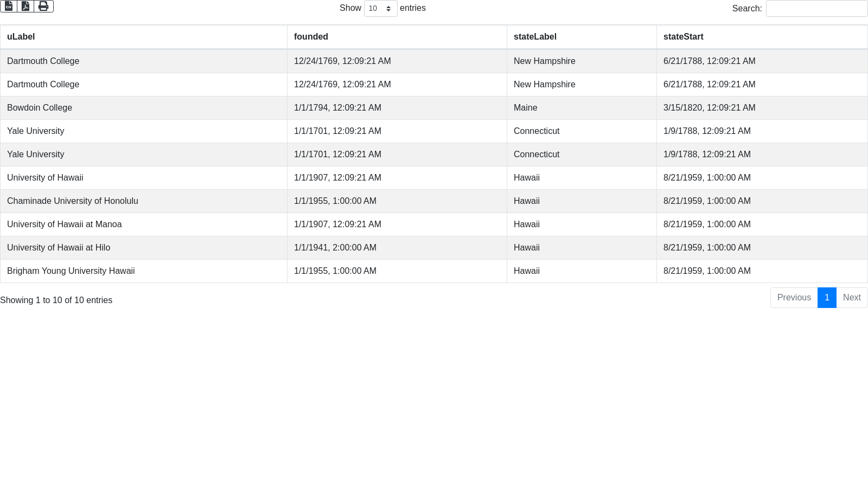Click the Previous pagination button
Image resolution: width=868 pixels, height=488 pixels.
(x=794, y=298)
